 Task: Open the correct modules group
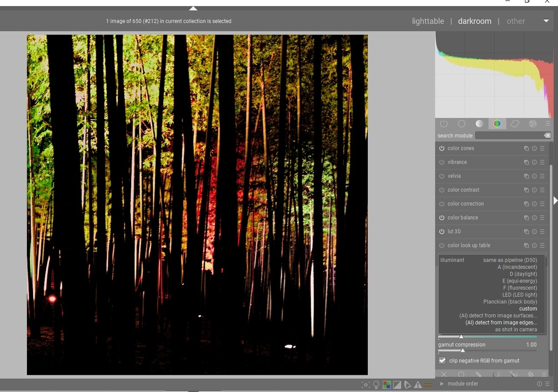515,124
